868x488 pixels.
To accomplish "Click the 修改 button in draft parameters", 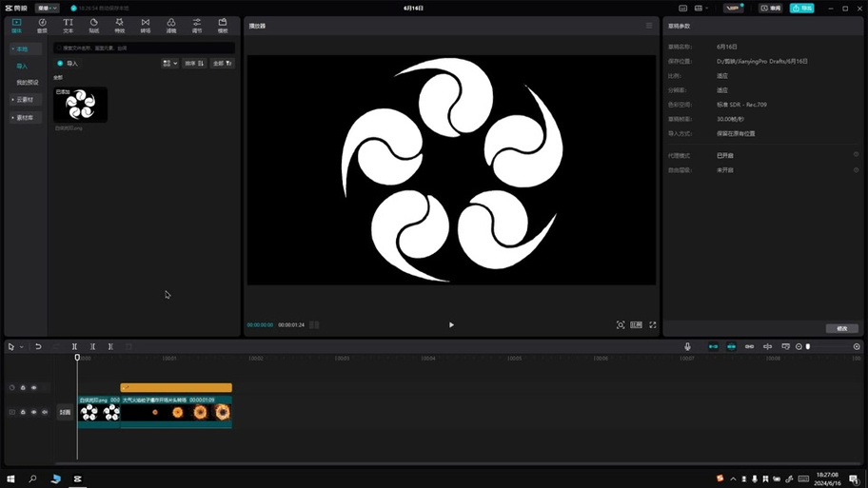I will [842, 328].
